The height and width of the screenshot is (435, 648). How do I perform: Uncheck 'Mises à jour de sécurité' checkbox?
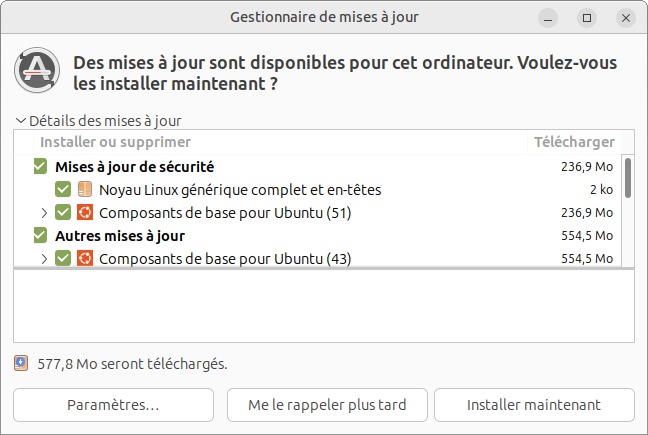point(41,166)
